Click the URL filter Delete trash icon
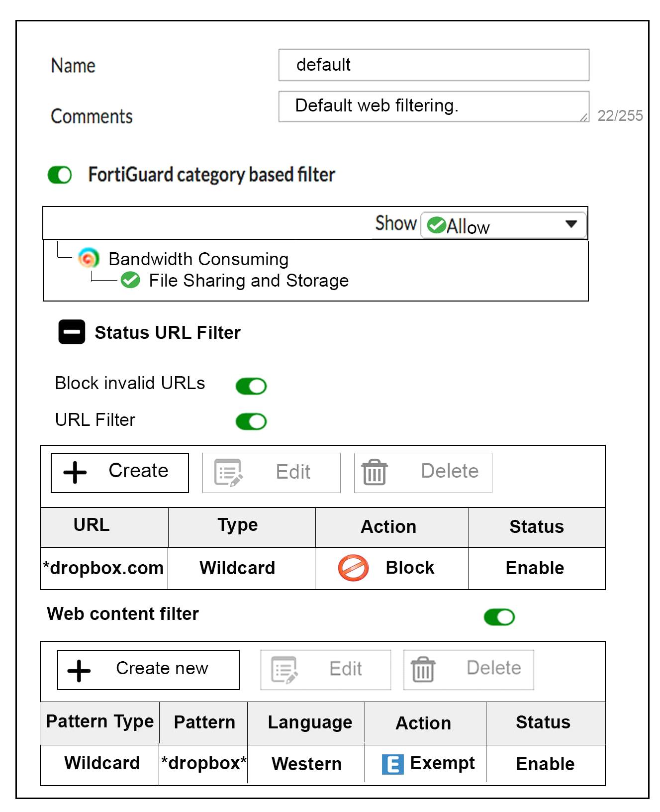 coord(374,472)
